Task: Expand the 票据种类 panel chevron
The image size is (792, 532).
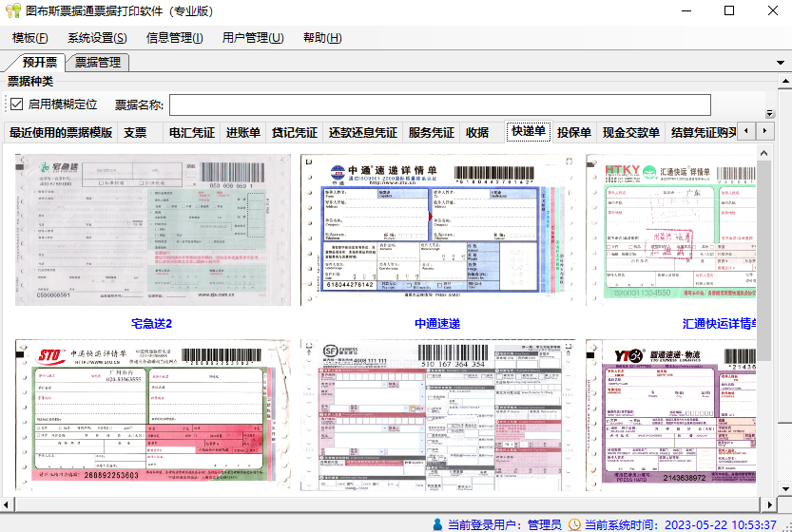Action: click(x=770, y=114)
